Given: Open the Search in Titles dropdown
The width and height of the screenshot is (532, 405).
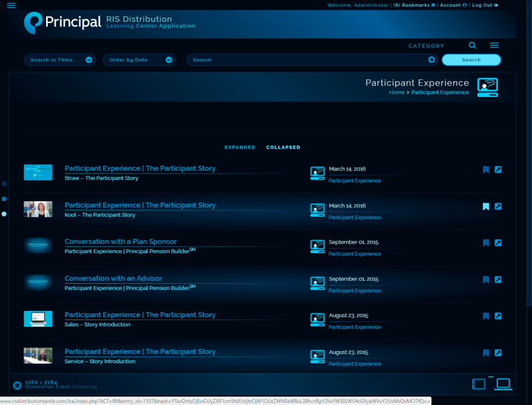Looking at the screenshot, I should click(60, 60).
